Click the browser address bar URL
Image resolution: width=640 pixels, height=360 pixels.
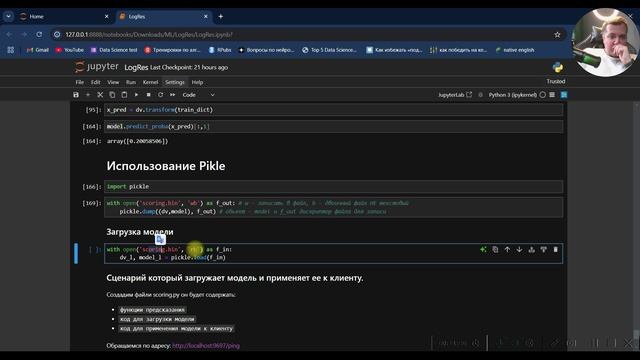[149, 35]
